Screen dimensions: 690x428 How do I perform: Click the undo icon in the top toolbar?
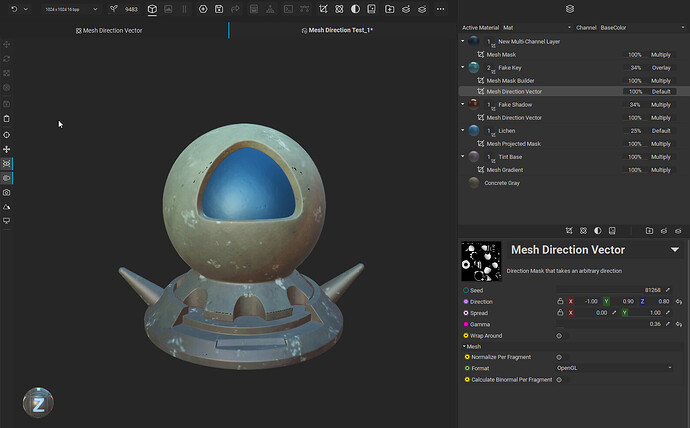pyautogui.click(x=12, y=9)
